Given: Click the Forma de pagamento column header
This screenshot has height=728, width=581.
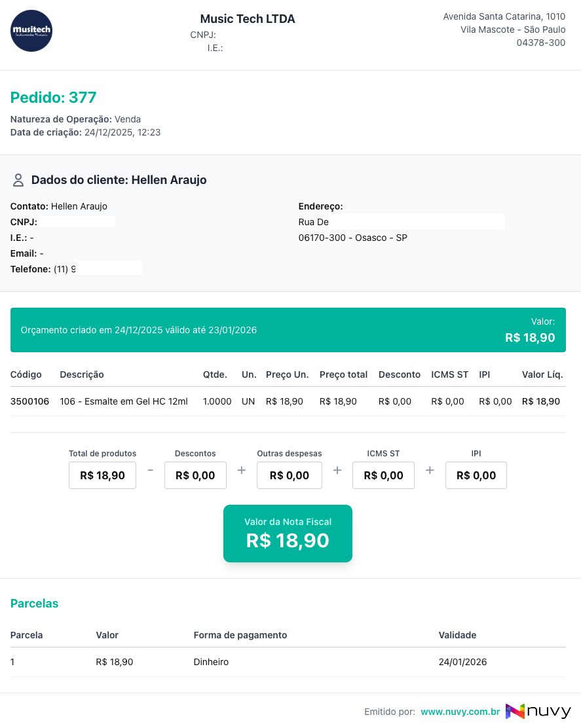Looking at the screenshot, I should point(240,635).
